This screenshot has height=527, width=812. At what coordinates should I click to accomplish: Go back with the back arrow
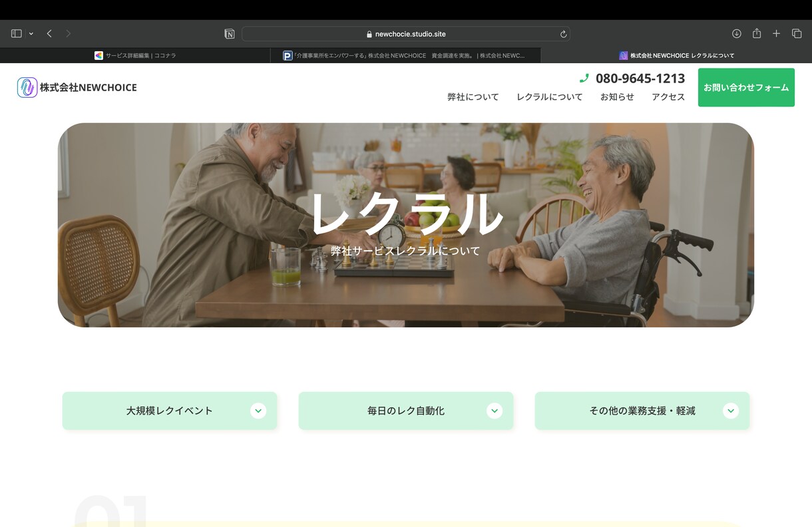[x=49, y=33]
